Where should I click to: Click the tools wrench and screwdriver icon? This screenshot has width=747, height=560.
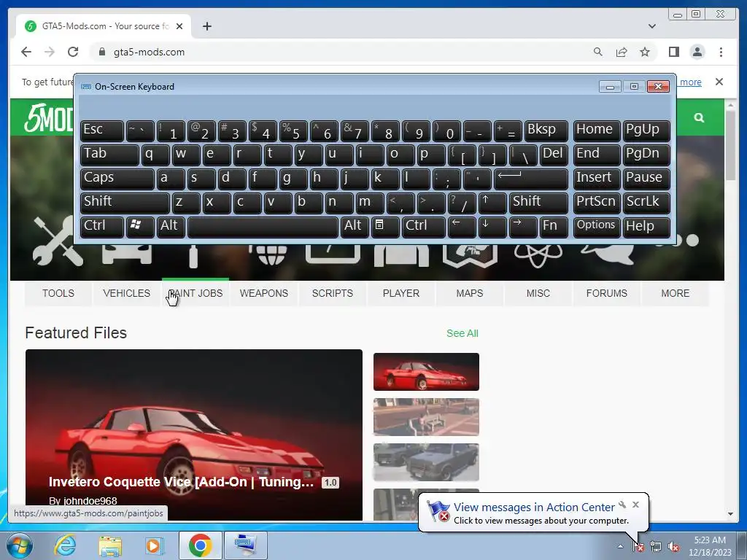[58, 241]
